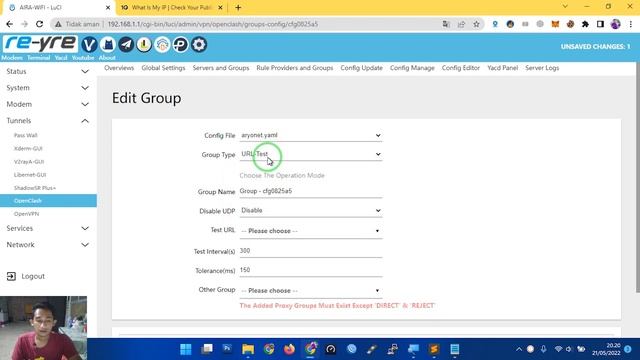Screen dimensions: 640x360
Task: Switch to Global Settings tab
Action: click(x=163, y=68)
